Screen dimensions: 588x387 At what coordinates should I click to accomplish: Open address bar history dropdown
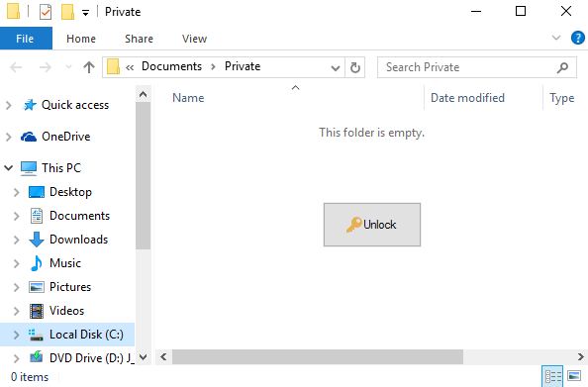[x=336, y=68]
